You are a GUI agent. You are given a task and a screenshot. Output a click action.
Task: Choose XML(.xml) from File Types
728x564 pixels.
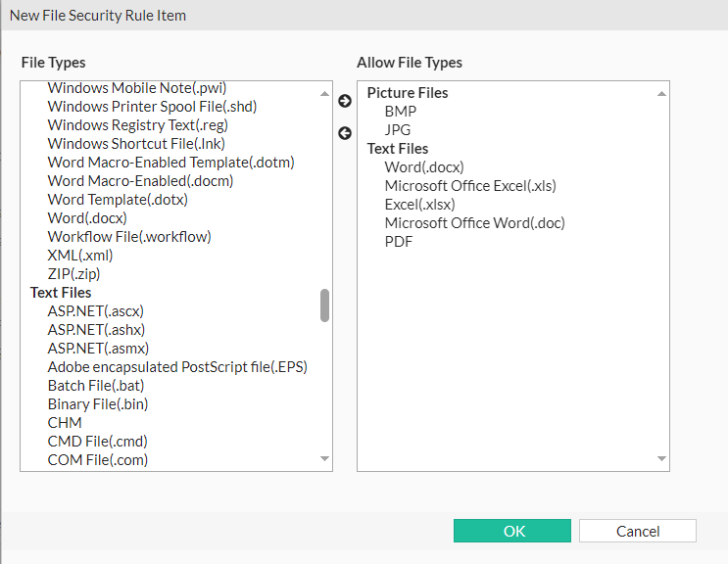80,256
